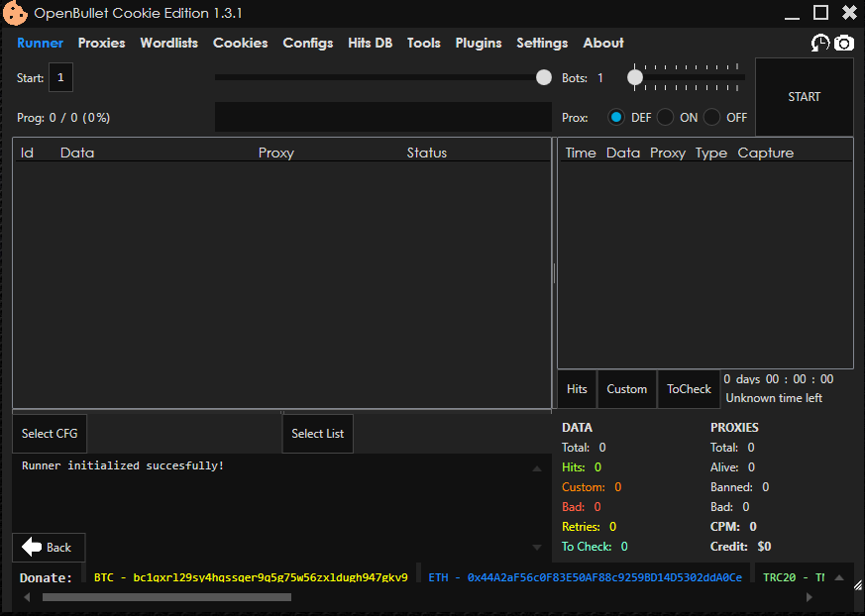Click the Bots count slider handle
Viewport: 865px width, 616px height.
click(635, 77)
